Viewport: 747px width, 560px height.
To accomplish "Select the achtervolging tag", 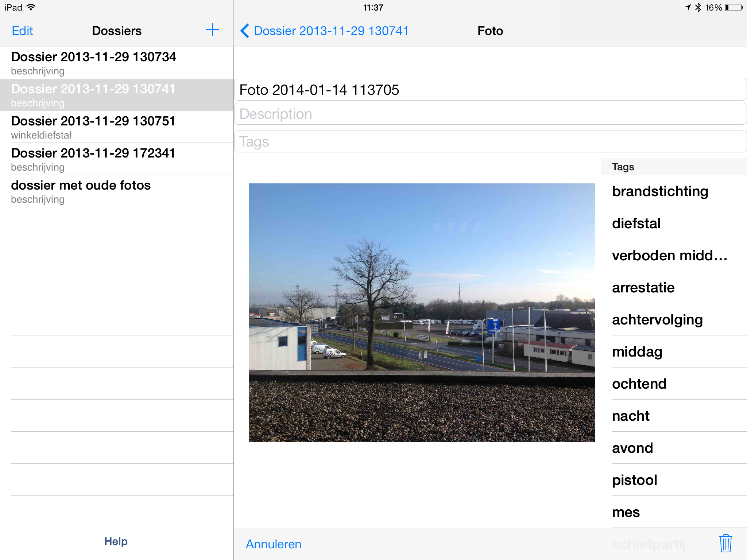I will point(674,319).
